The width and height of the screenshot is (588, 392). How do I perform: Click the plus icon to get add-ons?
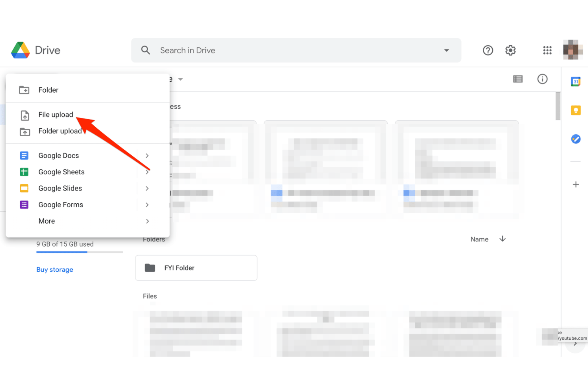pos(576,184)
